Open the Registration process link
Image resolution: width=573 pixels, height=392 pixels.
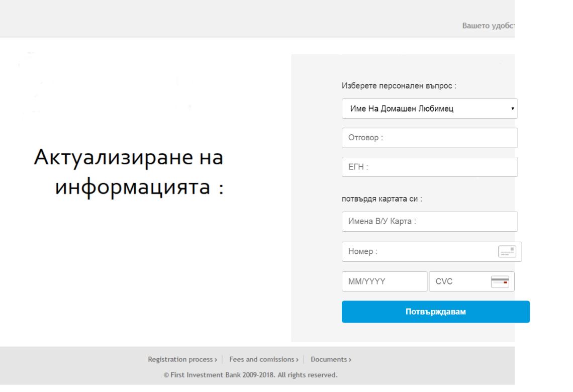[x=182, y=359]
